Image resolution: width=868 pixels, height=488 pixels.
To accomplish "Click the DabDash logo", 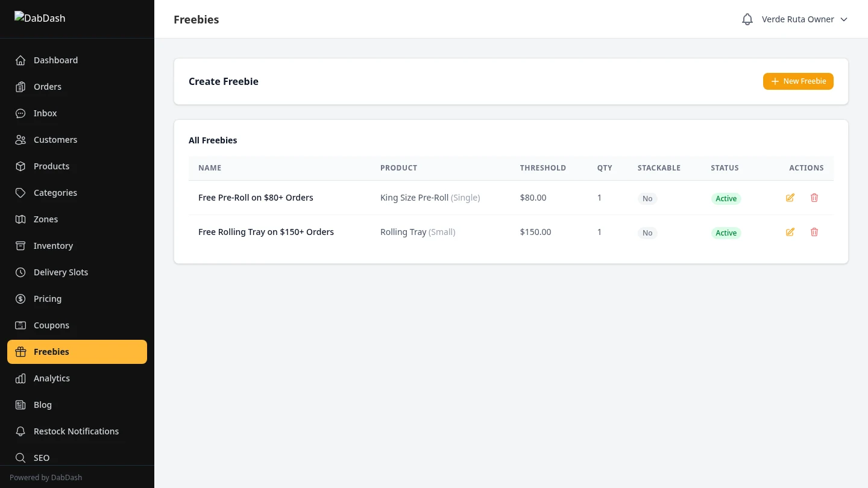I will point(40,18).
